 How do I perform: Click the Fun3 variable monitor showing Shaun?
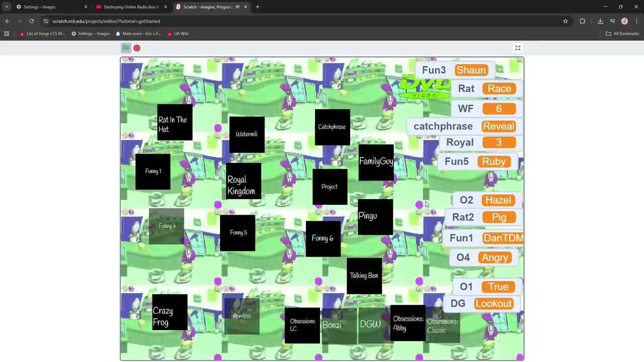pyautogui.click(x=454, y=70)
